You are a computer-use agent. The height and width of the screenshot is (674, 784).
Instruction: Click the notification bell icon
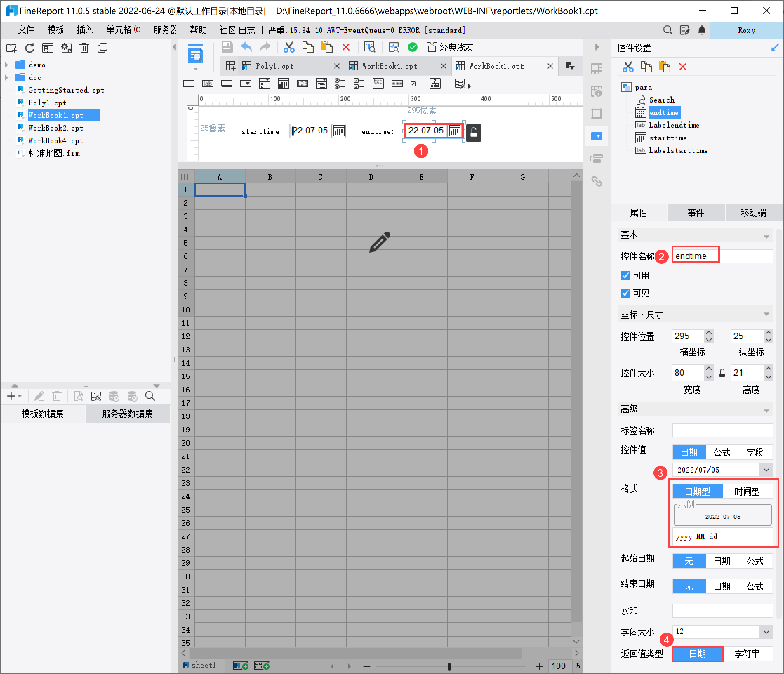(x=702, y=30)
